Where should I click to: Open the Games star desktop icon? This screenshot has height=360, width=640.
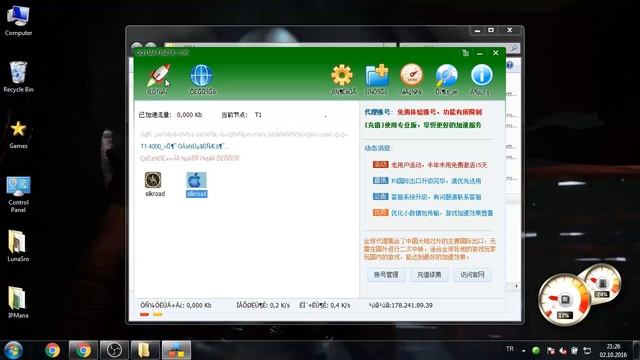(18, 135)
